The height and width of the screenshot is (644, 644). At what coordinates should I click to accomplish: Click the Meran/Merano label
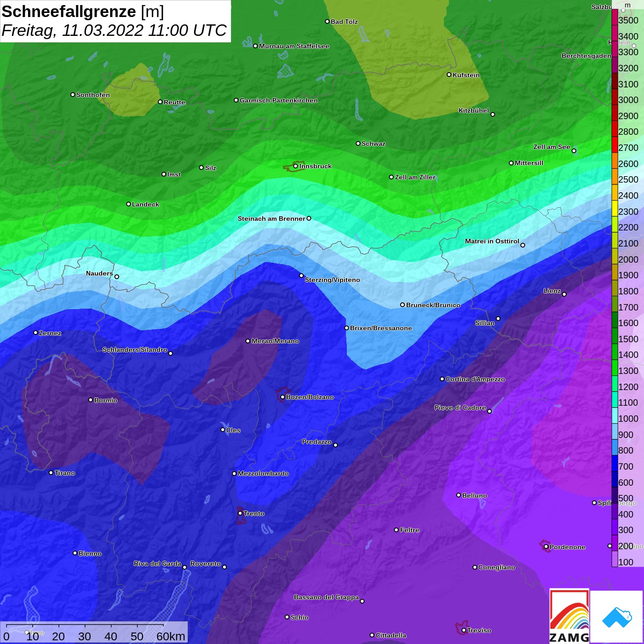coord(275,341)
